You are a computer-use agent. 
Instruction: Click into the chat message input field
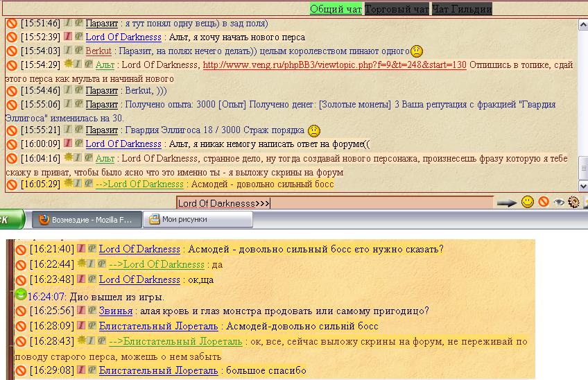(x=335, y=203)
